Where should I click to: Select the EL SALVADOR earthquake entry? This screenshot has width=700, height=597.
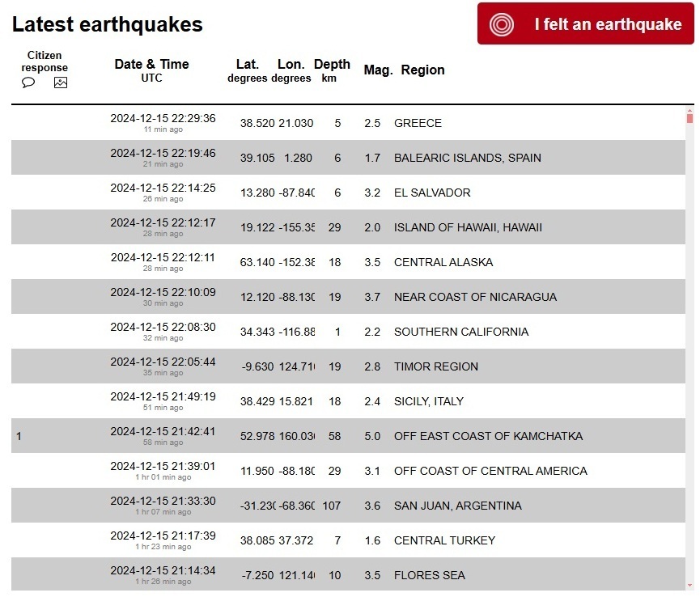[x=431, y=193]
